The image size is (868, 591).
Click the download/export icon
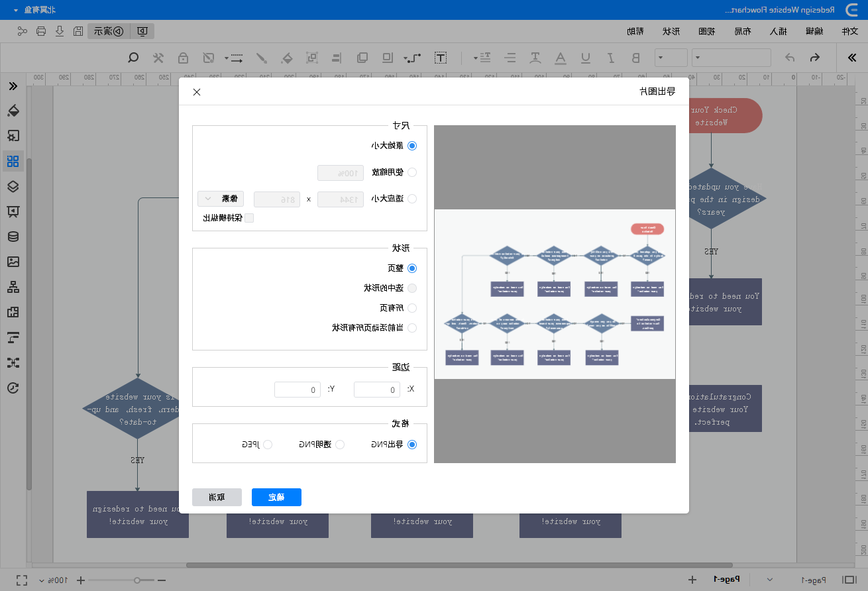click(x=60, y=31)
